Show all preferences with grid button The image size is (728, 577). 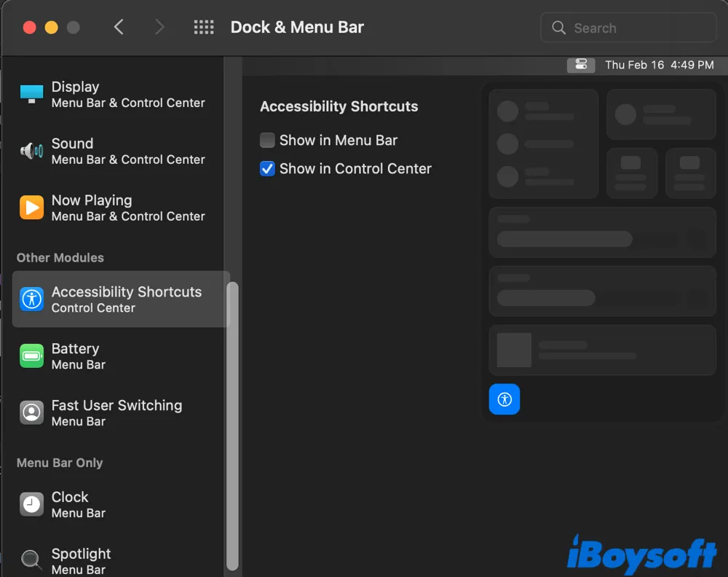[x=204, y=28]
